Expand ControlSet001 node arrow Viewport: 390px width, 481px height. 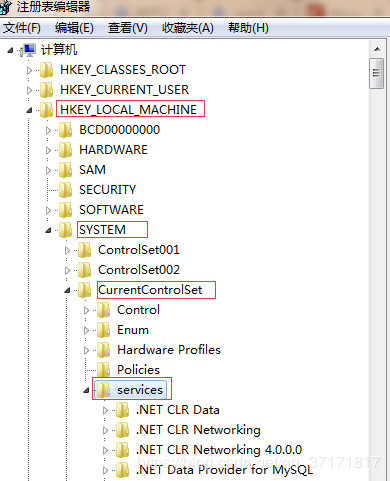[x=67, y=250]
